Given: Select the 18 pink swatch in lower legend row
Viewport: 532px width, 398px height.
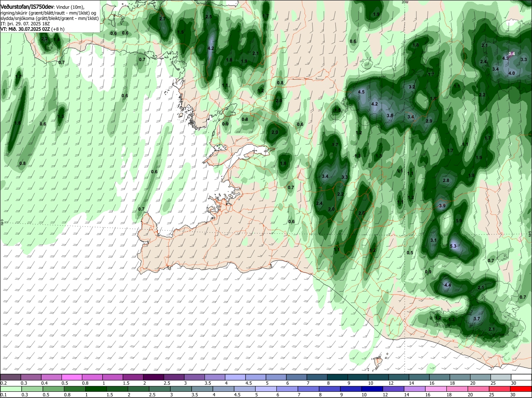Looking at the screenshot, I should click(x=458, y=388).
